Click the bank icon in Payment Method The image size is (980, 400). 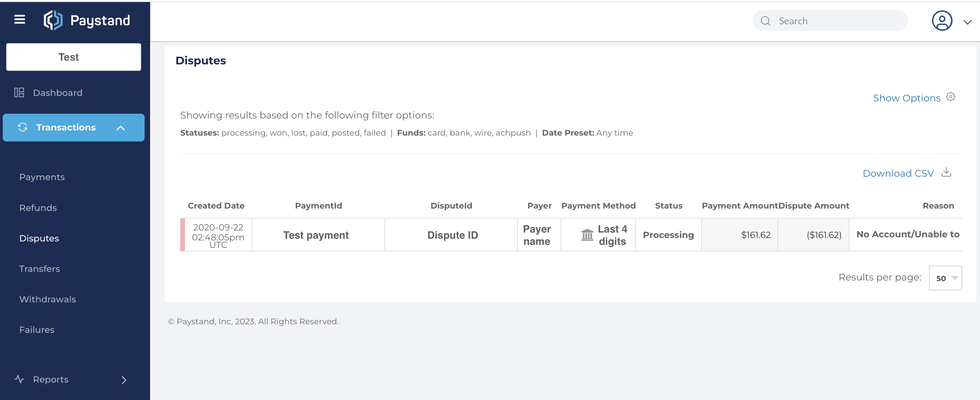587,235
